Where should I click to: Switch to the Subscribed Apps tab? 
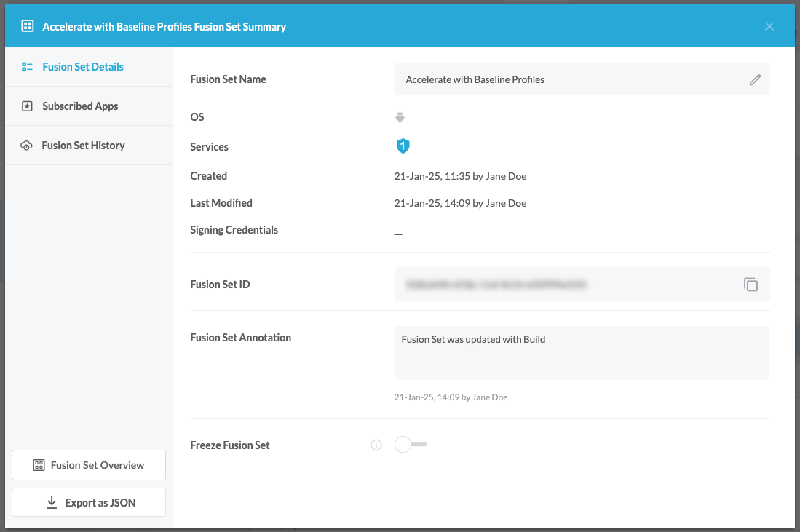[79, 106]
